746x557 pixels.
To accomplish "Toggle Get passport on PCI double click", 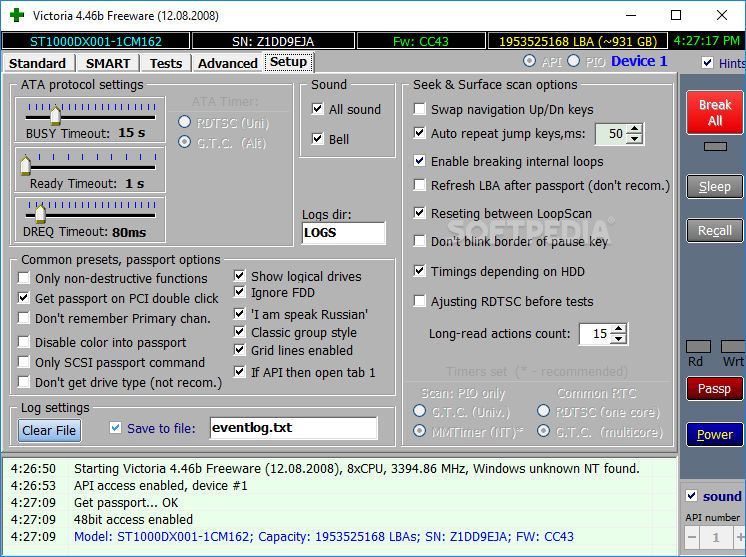I will 23,298.
